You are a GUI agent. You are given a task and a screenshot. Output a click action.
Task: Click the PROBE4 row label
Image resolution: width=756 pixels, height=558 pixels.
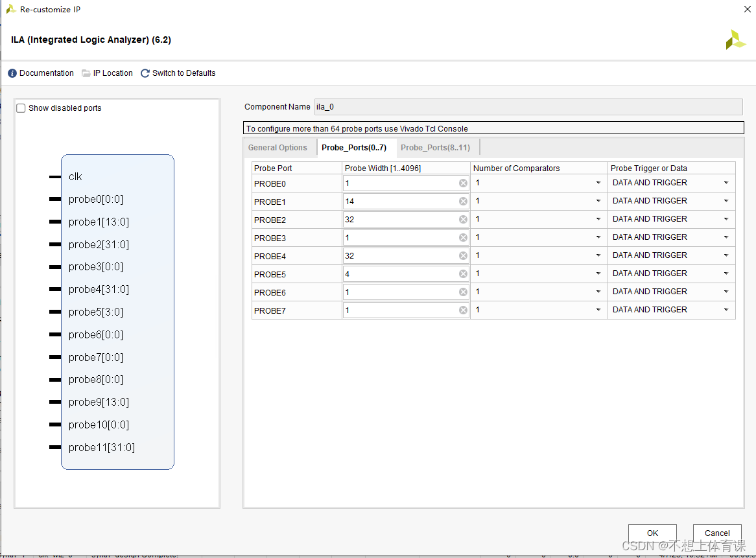(x=270, y=257)
